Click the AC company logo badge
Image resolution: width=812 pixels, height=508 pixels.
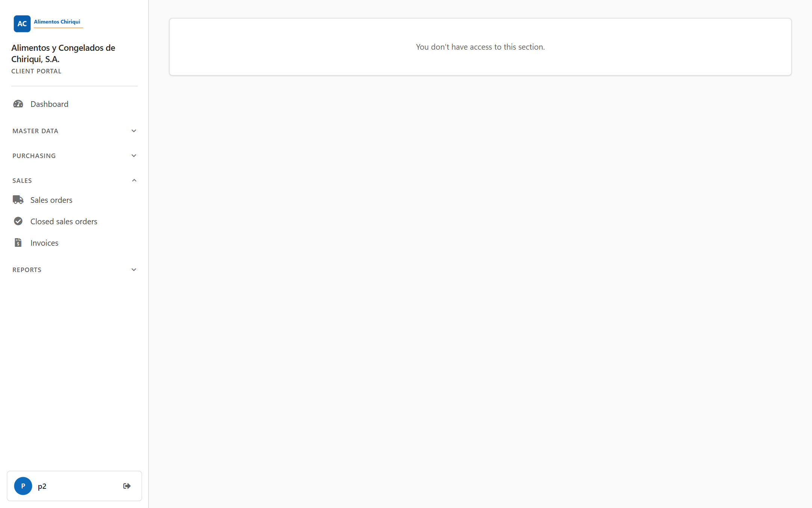[x=22, y=24]
